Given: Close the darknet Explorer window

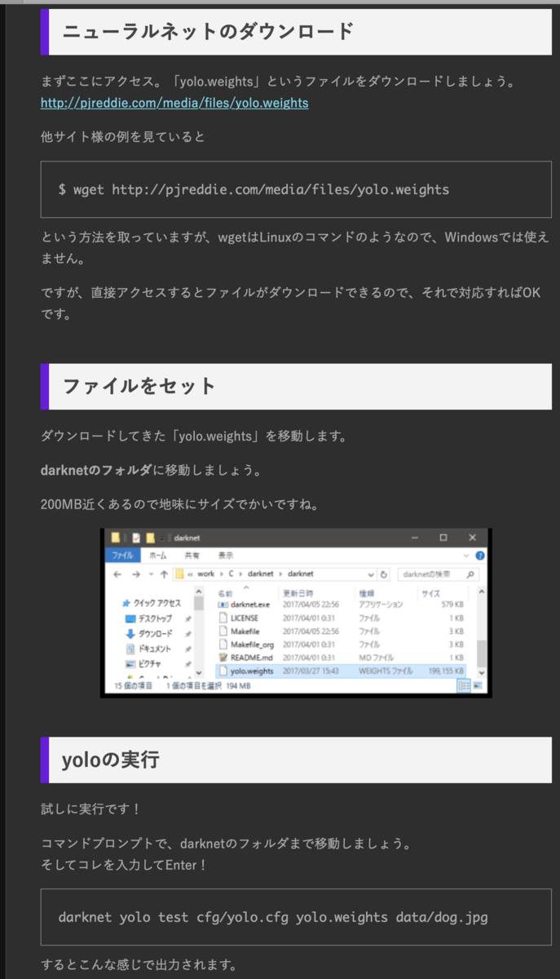Looking at the screenshot, I should point(473,537).
